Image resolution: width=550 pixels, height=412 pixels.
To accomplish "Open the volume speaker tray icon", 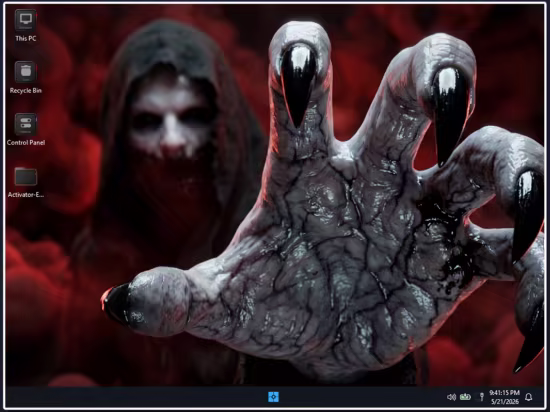I will (x=451, y=397).
